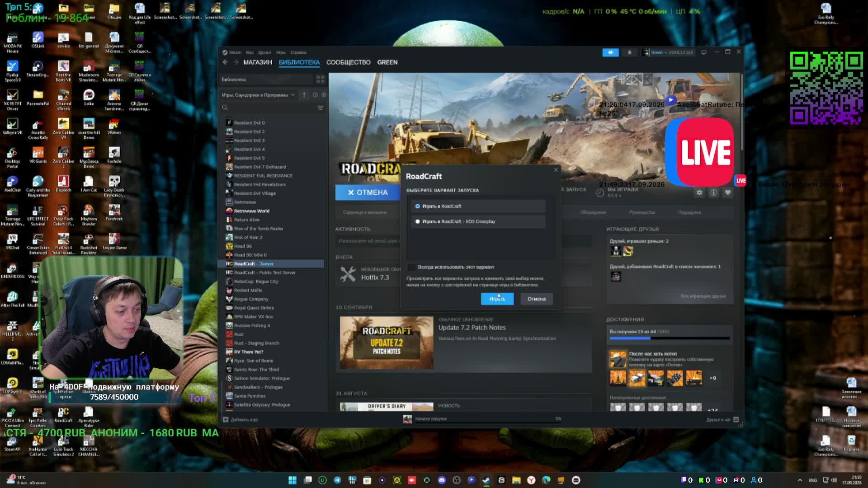Click the Отмена button in dialog
Viewport: 868px width, 488px height.
[x=537, y=299]
